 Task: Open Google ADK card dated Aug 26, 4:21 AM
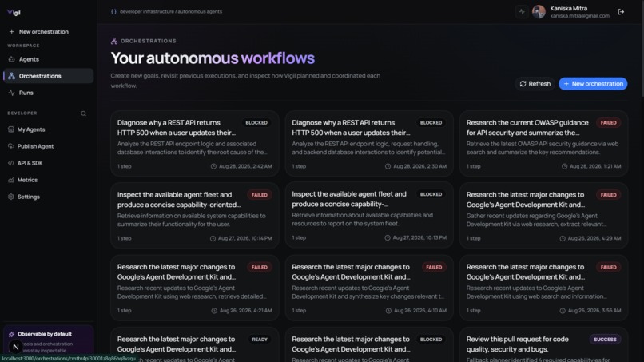coord(195,288)
